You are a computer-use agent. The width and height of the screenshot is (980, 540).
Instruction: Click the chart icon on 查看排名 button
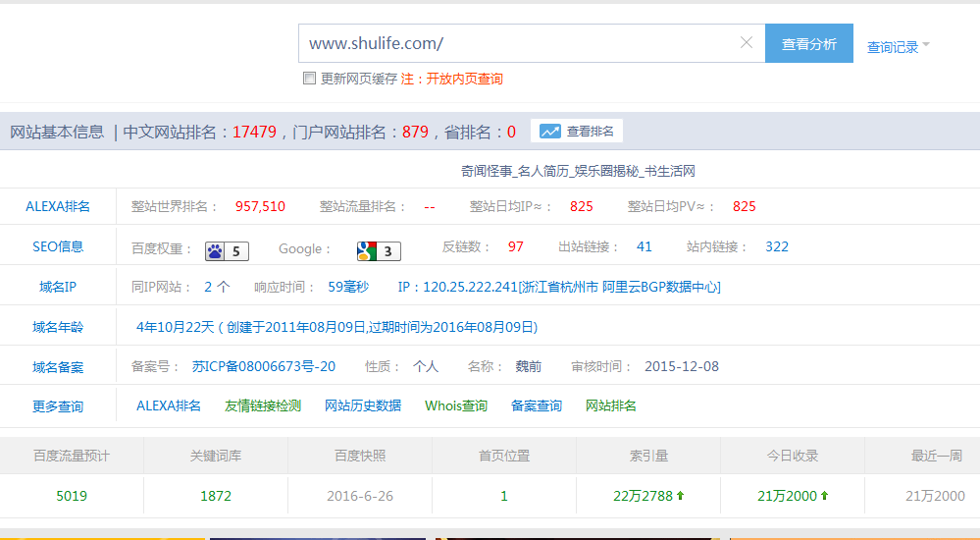pos(549,132)
